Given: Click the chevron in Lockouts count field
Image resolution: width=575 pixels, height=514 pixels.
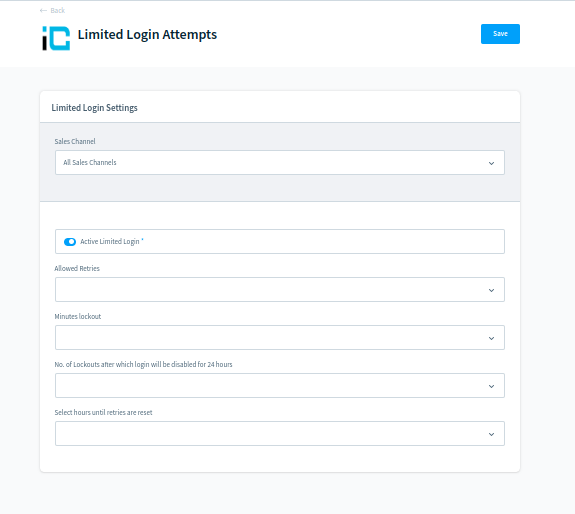Looking at the screenshot, I should [x=491, y=386].
